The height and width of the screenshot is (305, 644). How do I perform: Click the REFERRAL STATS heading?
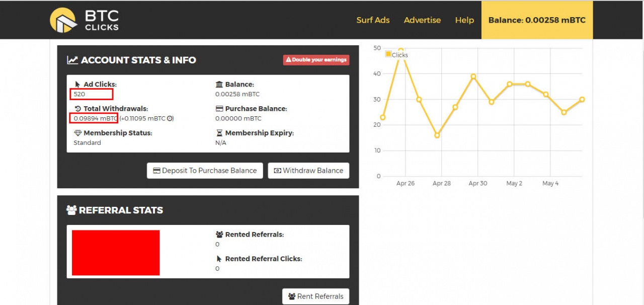click(x=121, y=210)
